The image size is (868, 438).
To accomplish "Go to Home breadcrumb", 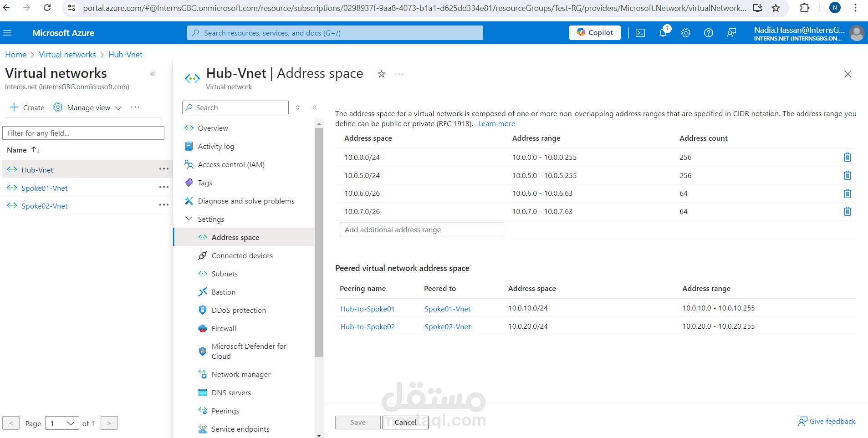I will click(16, 55).
